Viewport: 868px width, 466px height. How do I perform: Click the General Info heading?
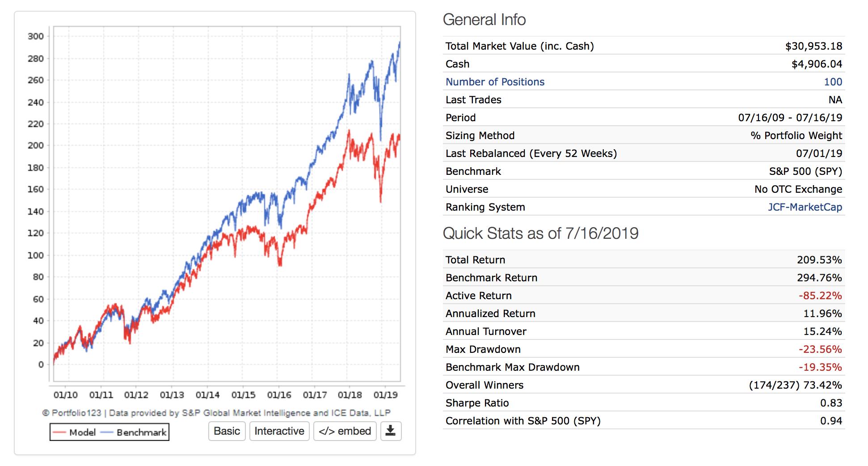(x=484, y=20)
